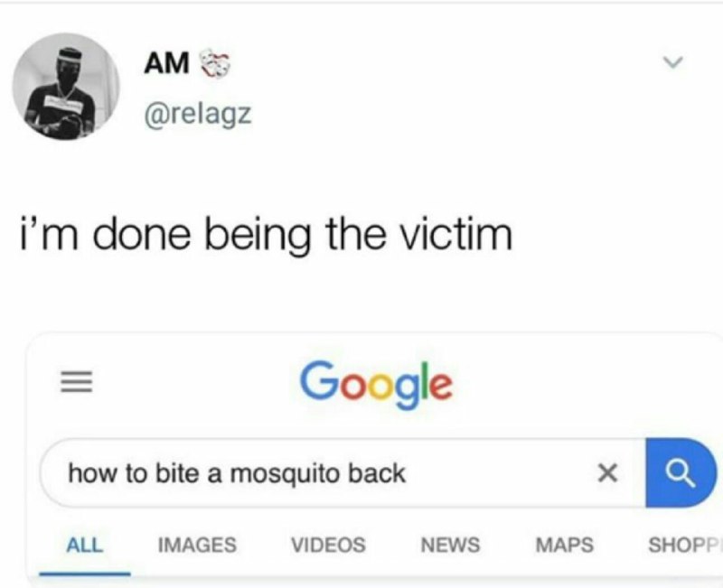Switch to the NEWS tab
Viewport: 723px width, 588px height.
[x=450, y=545]
